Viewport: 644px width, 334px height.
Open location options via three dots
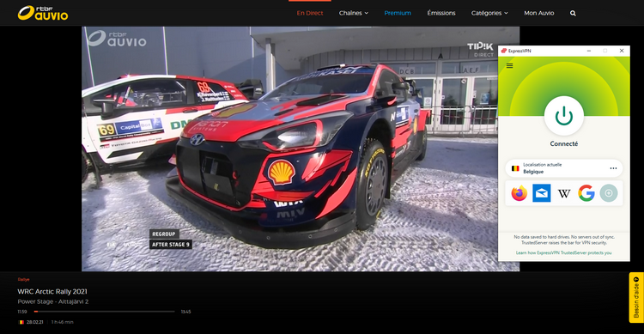pos(613,168)
